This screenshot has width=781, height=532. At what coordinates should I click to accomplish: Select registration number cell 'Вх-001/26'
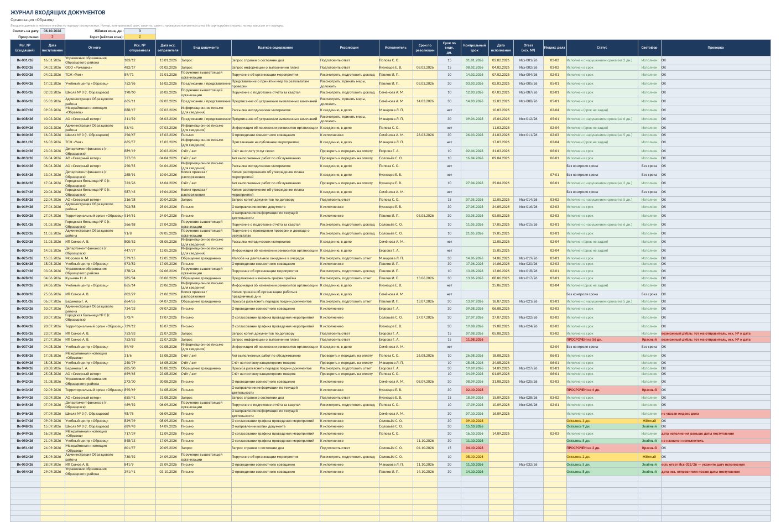click(x=25, y=60)
